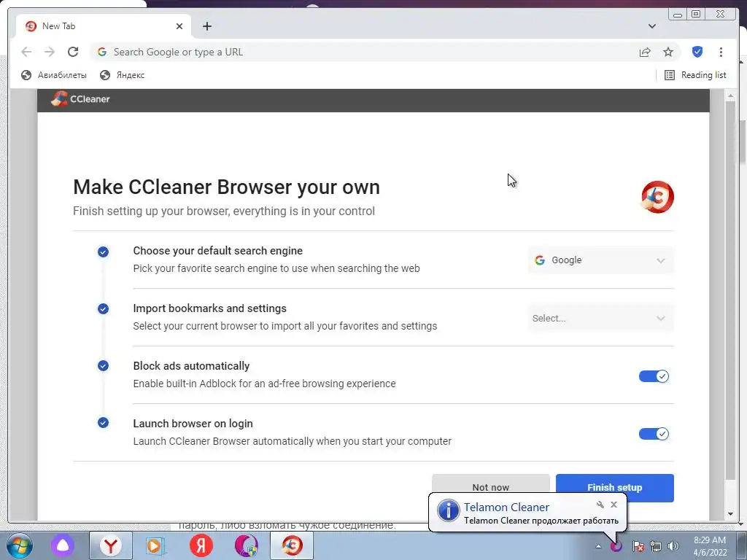Open a new tab with the plus button

coord(206,26)
